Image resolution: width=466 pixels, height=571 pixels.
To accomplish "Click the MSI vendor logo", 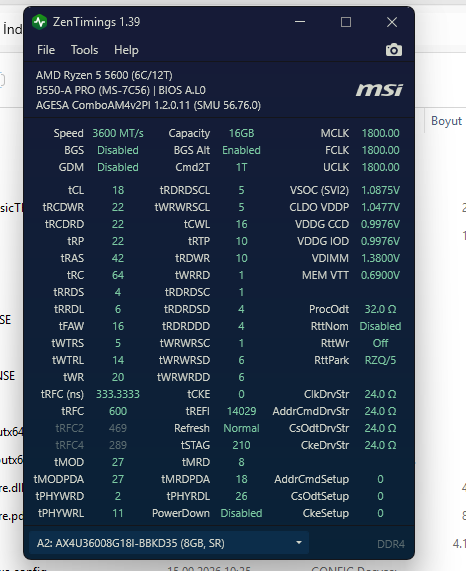I will pos(379,90).
